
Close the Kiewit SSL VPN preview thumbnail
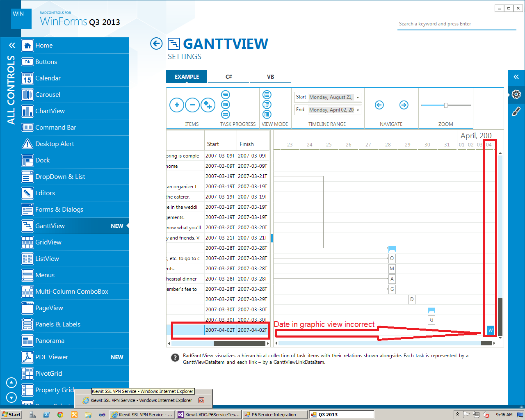201,400
